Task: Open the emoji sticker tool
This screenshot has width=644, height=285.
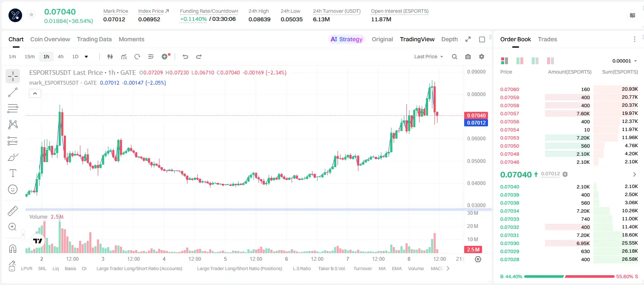Action: tap(13, 189)
